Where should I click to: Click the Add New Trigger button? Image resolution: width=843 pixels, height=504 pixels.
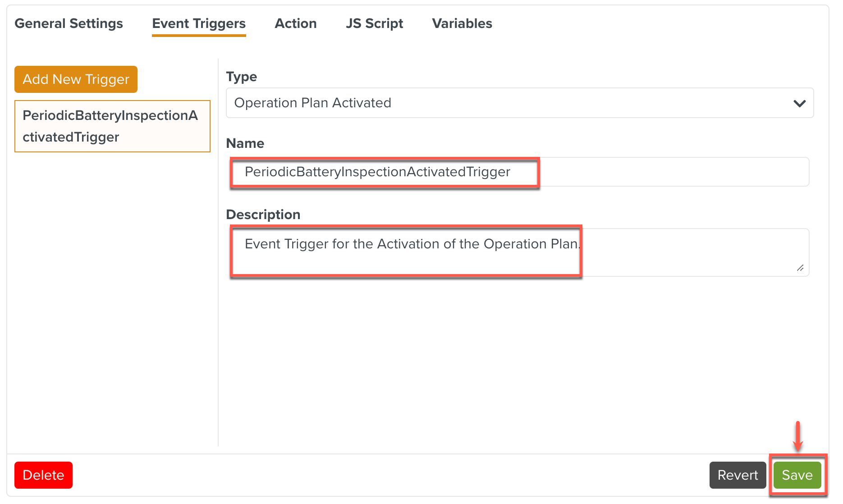tap(75, 79)
